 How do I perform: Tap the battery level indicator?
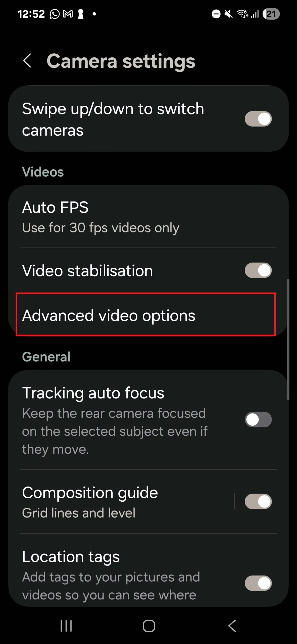pos(271,14)
